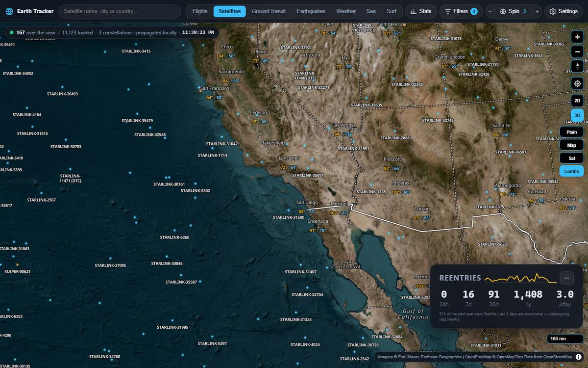The width and height of the screenshot is (588, 368).
Task: Click the Earth Tracker globe logo
Action: 9,11
